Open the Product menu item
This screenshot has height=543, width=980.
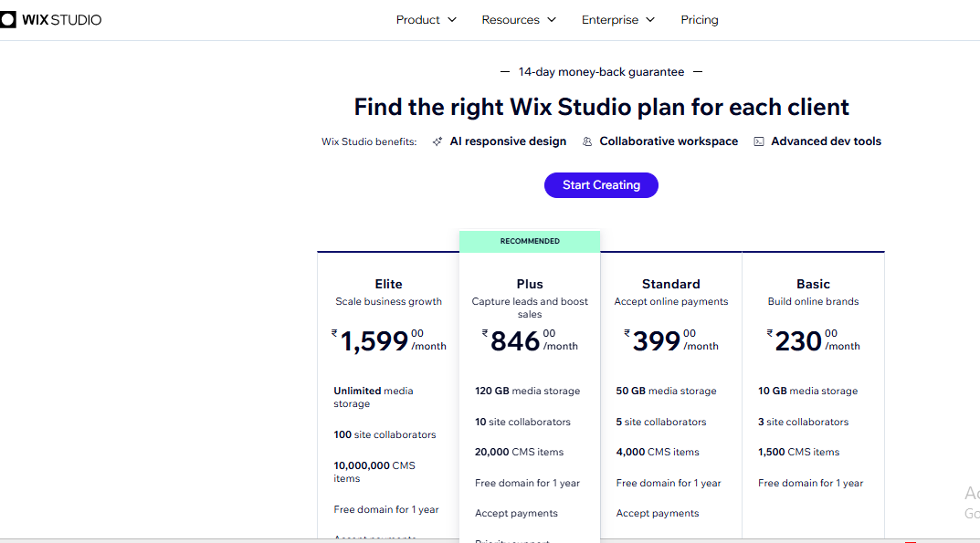(x=417, y=20)
